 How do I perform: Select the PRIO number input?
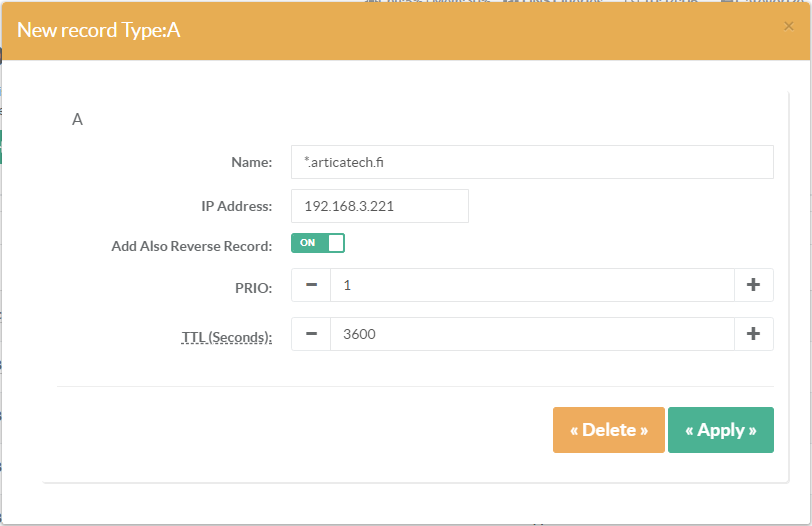click(x=532, y=285)
